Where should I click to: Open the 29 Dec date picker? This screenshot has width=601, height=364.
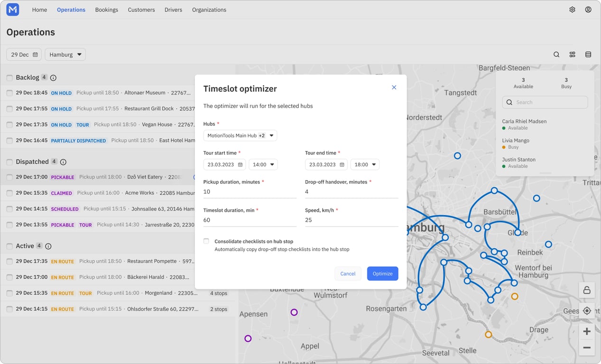pyautogui.click(x=24, y=55)
